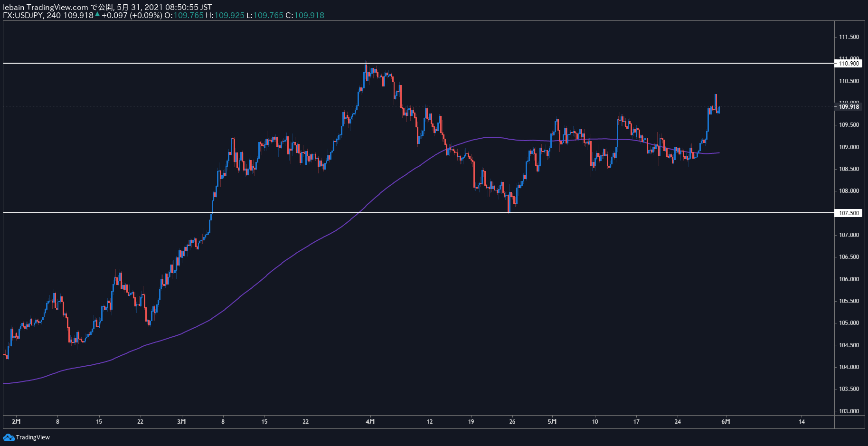Click the 19 date label on the time axis
Screen dimensions: 868x446
click(471, 422)
